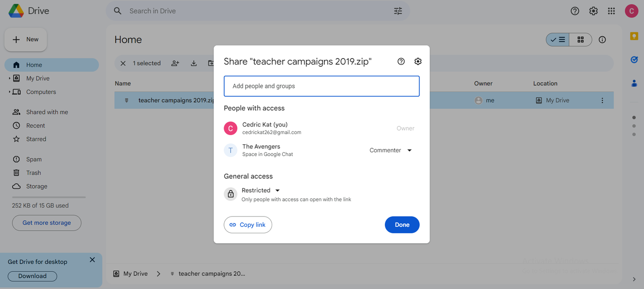Open the Support help icon in header
Image resolution: width=644 pixels, height=289 pixels.
click(575, 11)
